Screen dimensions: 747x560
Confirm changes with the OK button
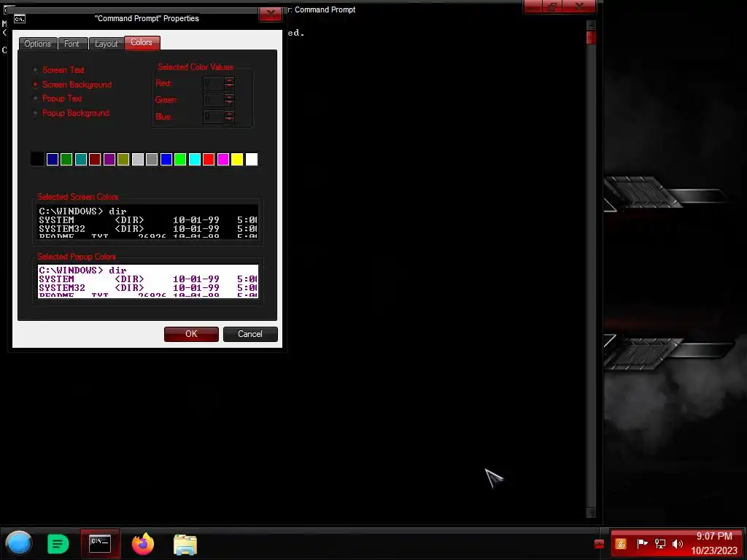tap(192, 334)
